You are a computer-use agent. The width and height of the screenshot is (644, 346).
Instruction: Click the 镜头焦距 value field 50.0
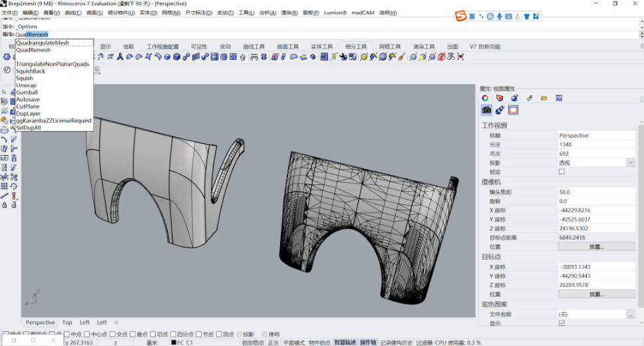pos(596,192)
